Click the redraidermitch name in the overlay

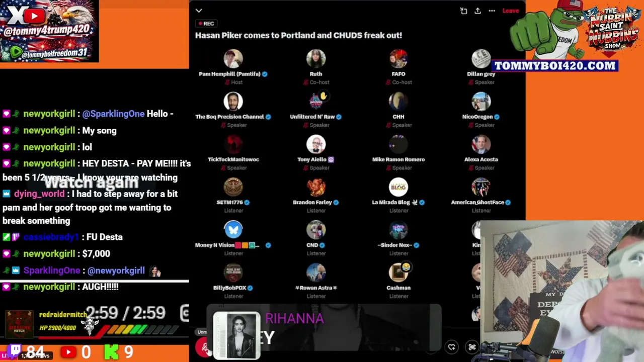point(63,315)
